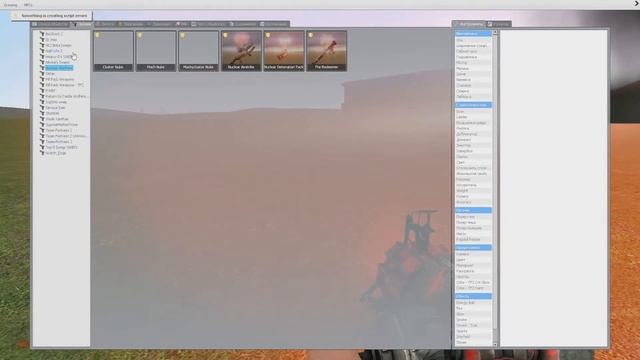Select the Nuclear Weapons category
640x360 pixels.
59,68
